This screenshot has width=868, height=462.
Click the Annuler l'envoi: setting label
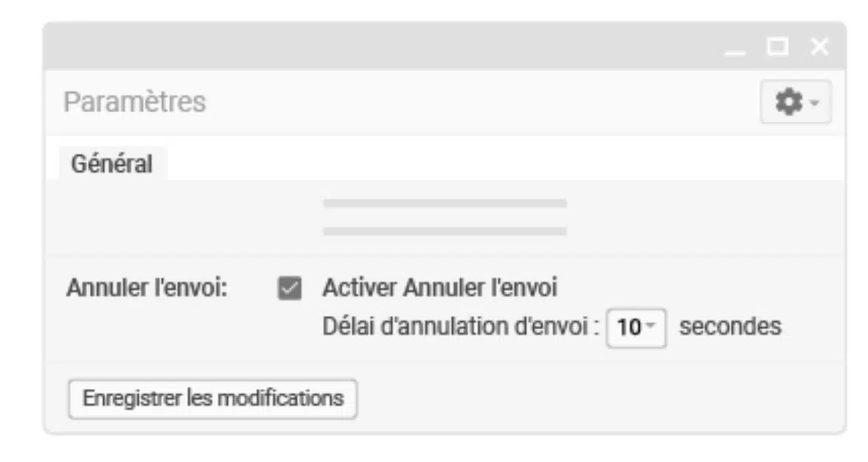click(147, 288)
